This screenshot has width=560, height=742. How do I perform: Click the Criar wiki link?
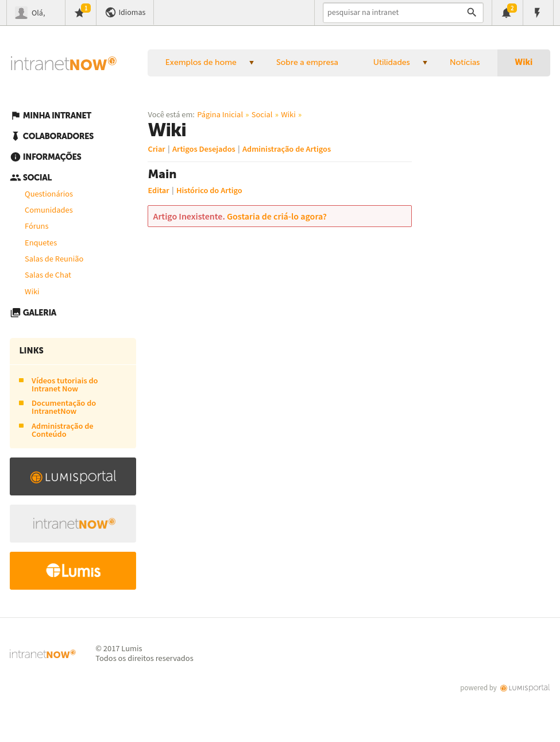coord(156,149)
